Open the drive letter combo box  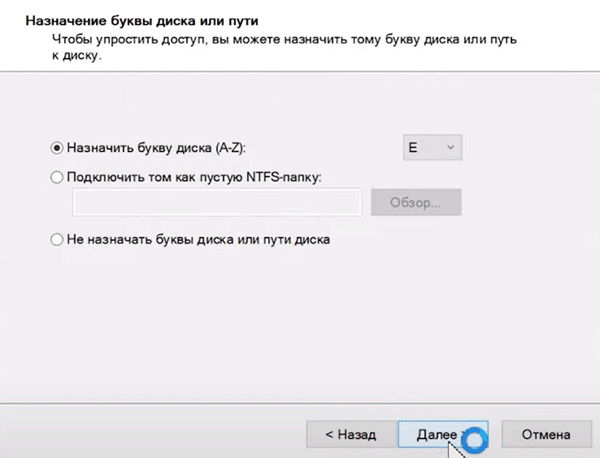[x=431, y=148]
